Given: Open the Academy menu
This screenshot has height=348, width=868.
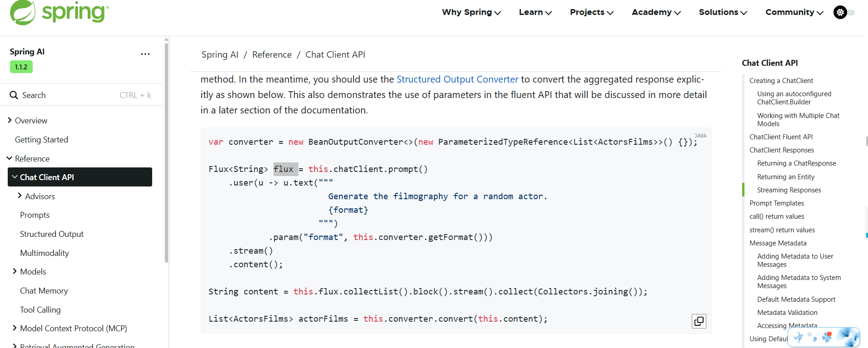Looking at the screenshot, I should [656, 12].
